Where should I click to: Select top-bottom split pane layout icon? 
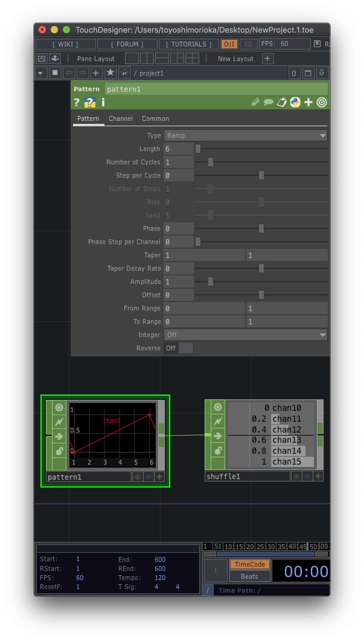pyautogui.click(x=162, y=59)
